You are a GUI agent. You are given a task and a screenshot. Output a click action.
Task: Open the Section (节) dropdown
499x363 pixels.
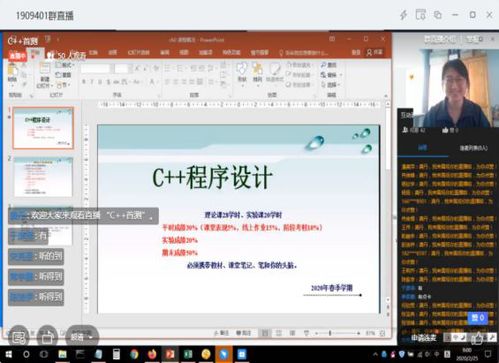(63, 85)
